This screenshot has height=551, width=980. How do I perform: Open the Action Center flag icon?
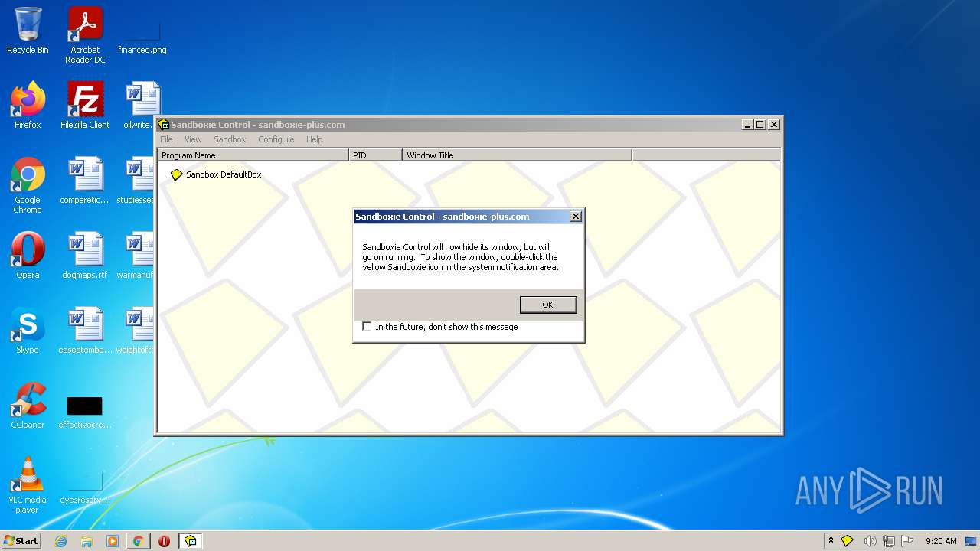click(908, 541)
